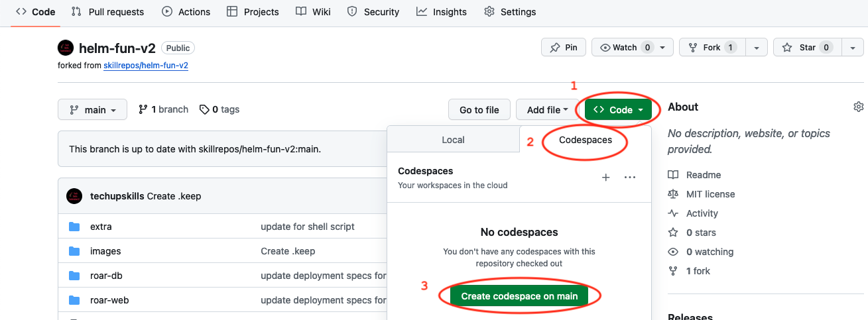Edit About details via gear icon
The image size is (868, 320).
pos(859,107)
